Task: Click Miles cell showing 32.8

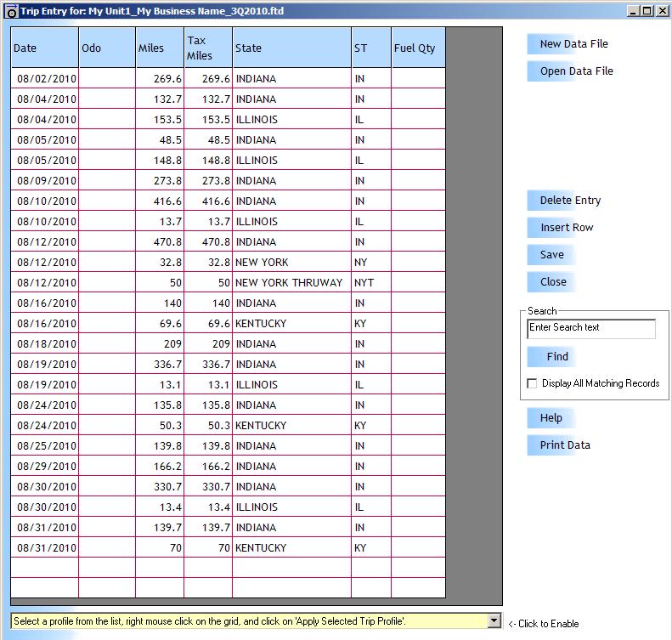Action: (x=160, y=263)
